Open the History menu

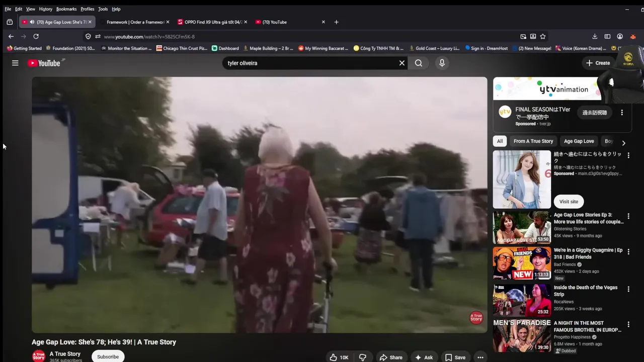click(45, 9)
